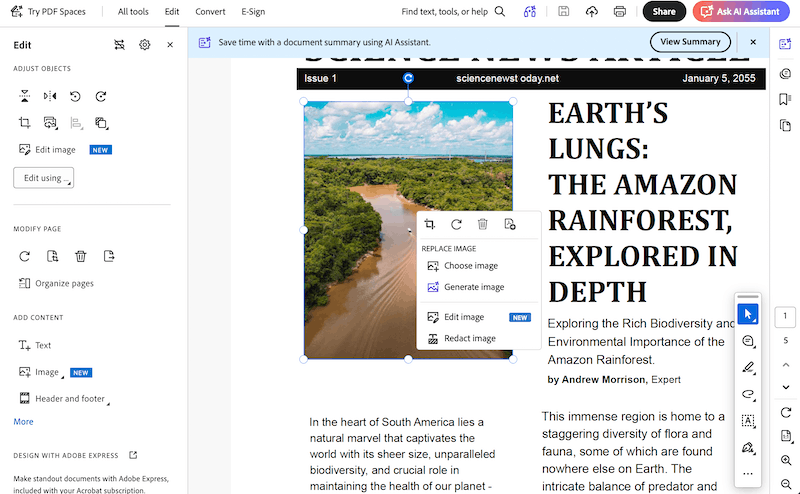Image resolution: width=800 pixels, height=494 pixels.
Task: Open the page thumbnails panel in the right rail
Action: (785, 125)
